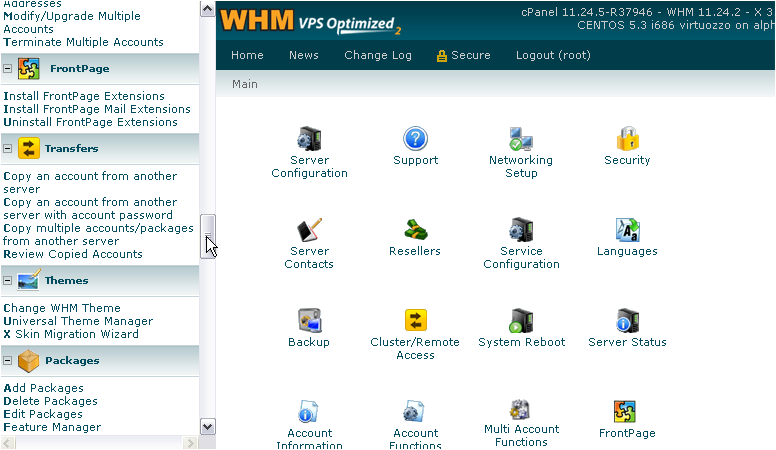Open Universal Theme Manager link
The height and width of the screenshot is (450, 776).
(x=78, y=321)
